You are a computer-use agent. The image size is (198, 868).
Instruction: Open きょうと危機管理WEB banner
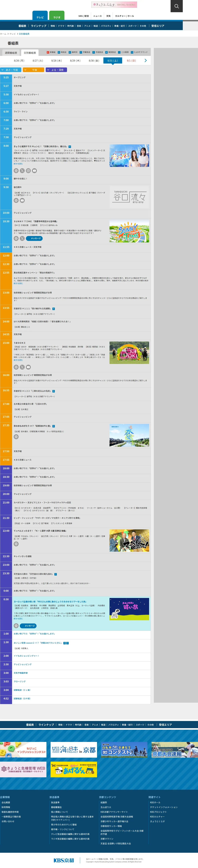coord(23,769)
